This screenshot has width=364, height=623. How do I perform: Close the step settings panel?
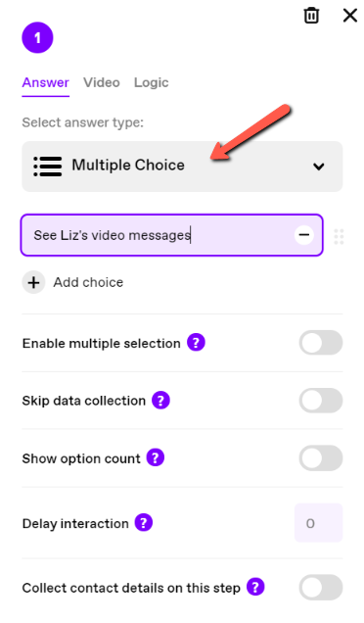[x=349, y=16]
